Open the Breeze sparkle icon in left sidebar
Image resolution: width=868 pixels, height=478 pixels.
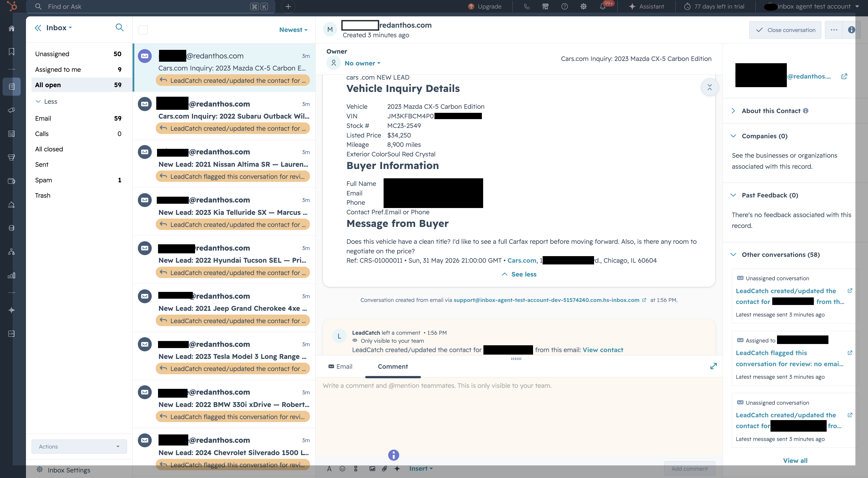click(11, 310)
